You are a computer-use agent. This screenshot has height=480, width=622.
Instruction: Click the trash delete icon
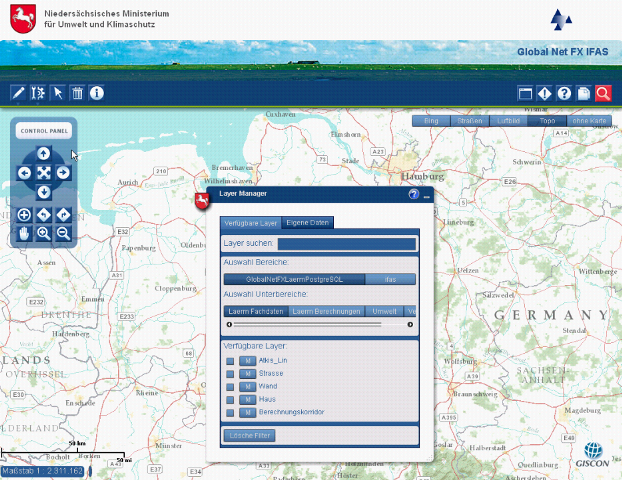click(77, 93)
